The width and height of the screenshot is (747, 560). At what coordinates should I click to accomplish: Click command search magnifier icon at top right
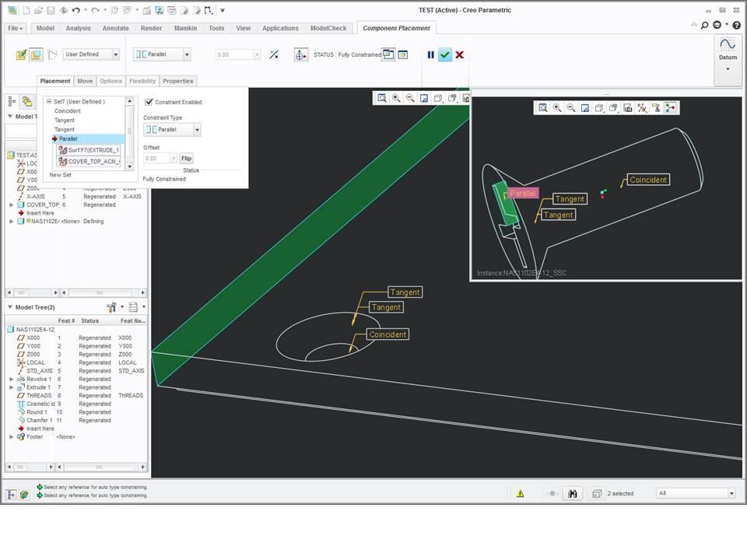pos(705,25)
